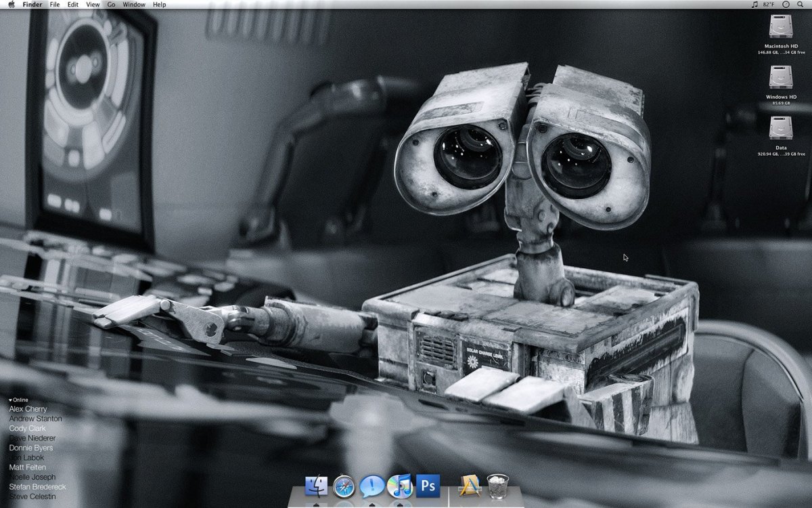Select the Macintosh HD drive icon
The image size is (812, 508).
[x=781, y=27]
